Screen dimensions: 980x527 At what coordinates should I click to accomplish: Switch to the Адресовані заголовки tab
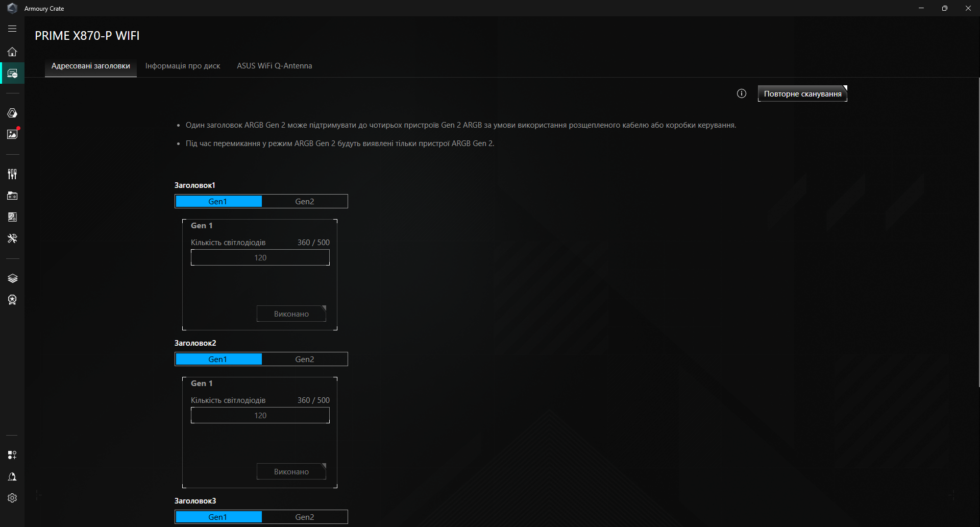(x=91, y=66)
